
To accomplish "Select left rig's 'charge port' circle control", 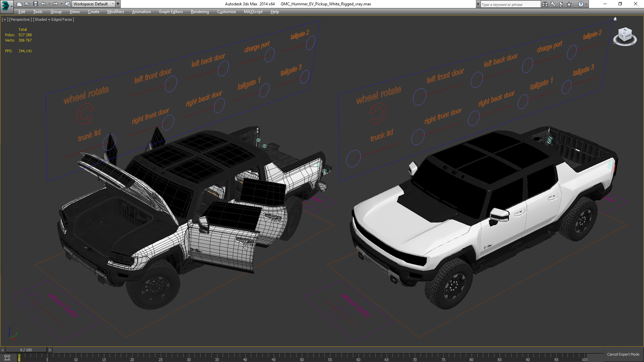I will click(x=269, y=55).
